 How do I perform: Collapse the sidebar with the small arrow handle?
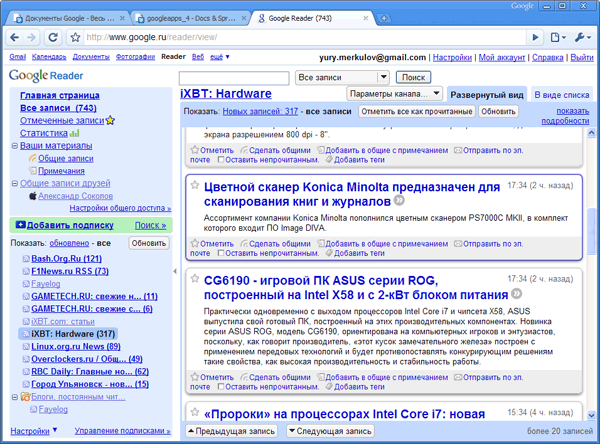(x=175, y=271)
